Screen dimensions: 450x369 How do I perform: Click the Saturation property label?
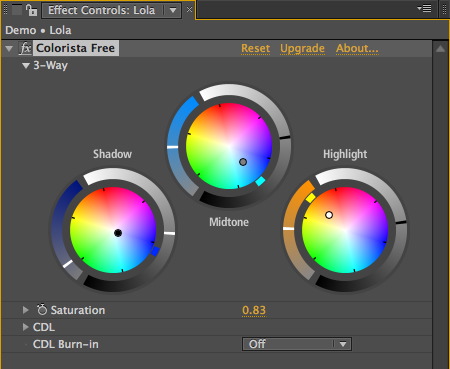point(78,310)
